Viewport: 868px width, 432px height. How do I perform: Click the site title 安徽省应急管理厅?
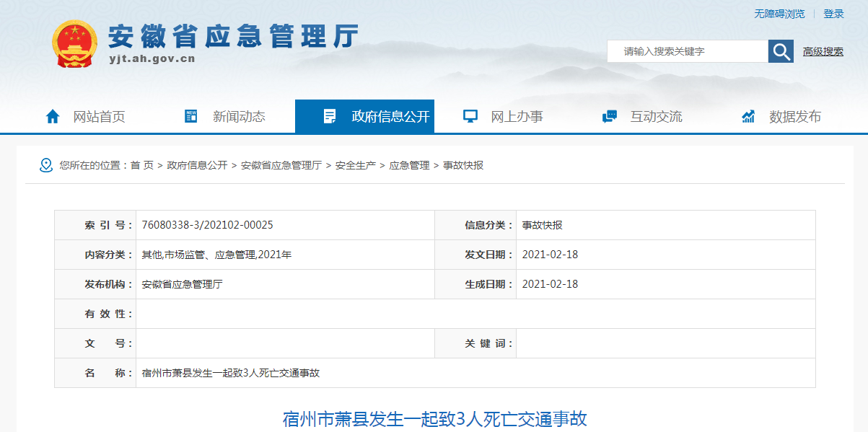(x=233, y=36)
